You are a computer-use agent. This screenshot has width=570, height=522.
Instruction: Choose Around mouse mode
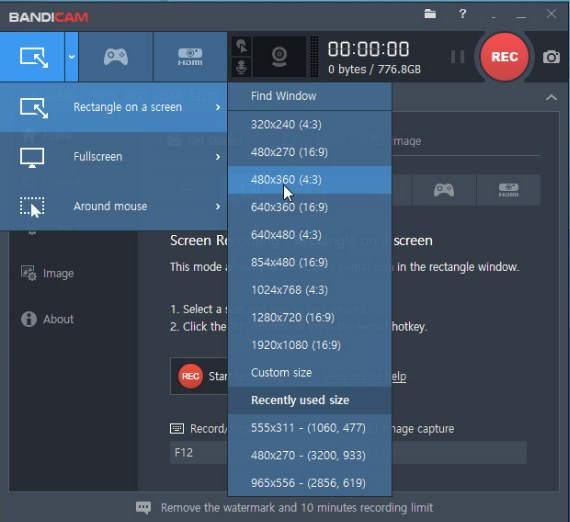click(x=113, y=206)
